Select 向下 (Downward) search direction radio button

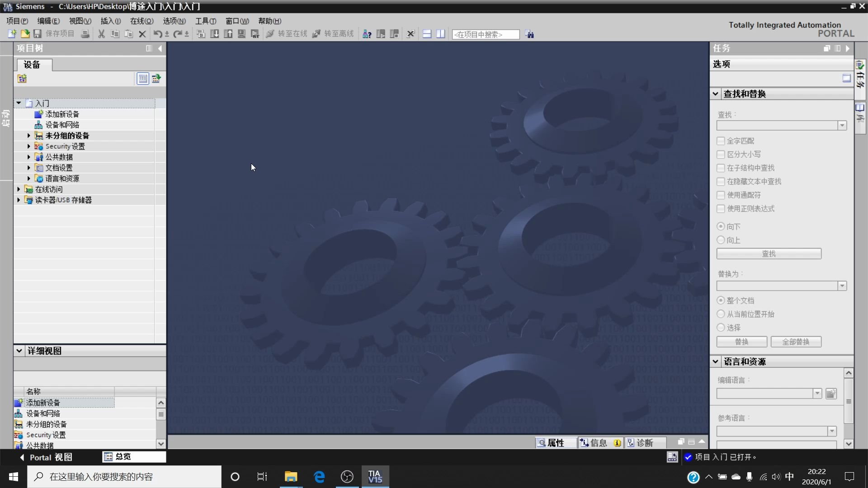[x=721, y=226]
